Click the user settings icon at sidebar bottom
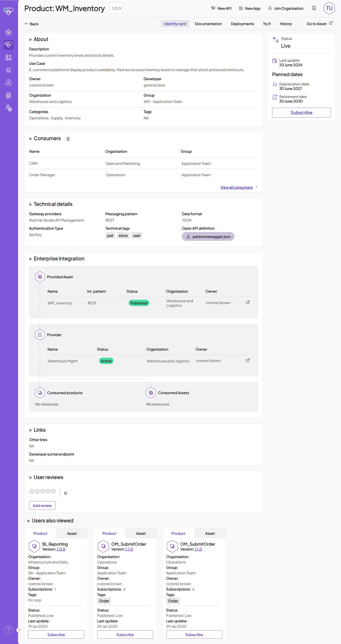The image size is (341, 644). coord(8,108)
